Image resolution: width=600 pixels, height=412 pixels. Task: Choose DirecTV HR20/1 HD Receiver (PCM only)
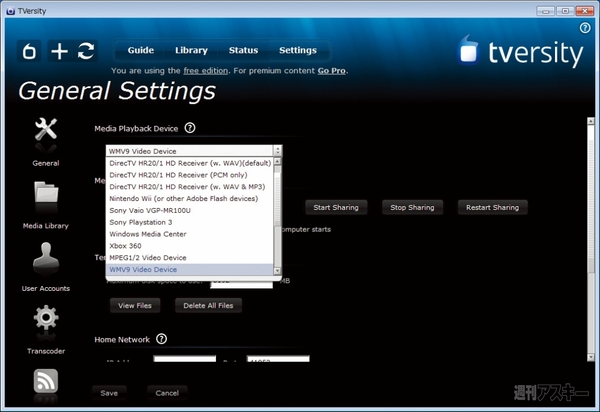click(190, 175)
